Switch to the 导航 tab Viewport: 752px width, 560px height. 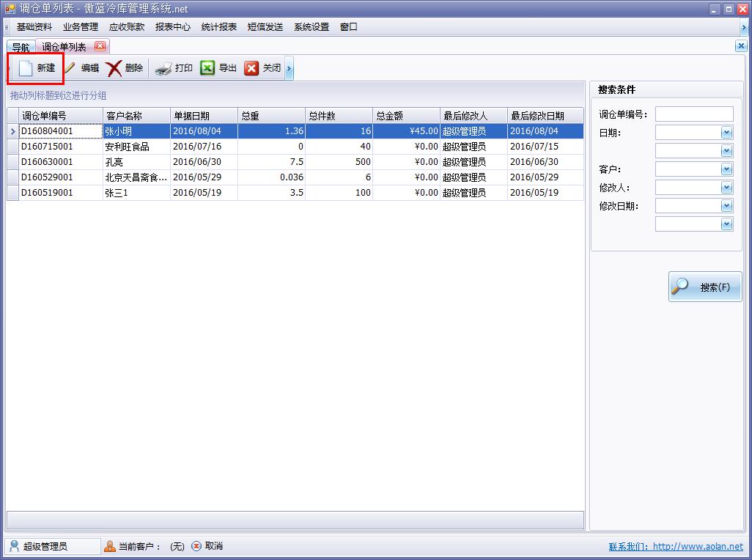(20, 45)
